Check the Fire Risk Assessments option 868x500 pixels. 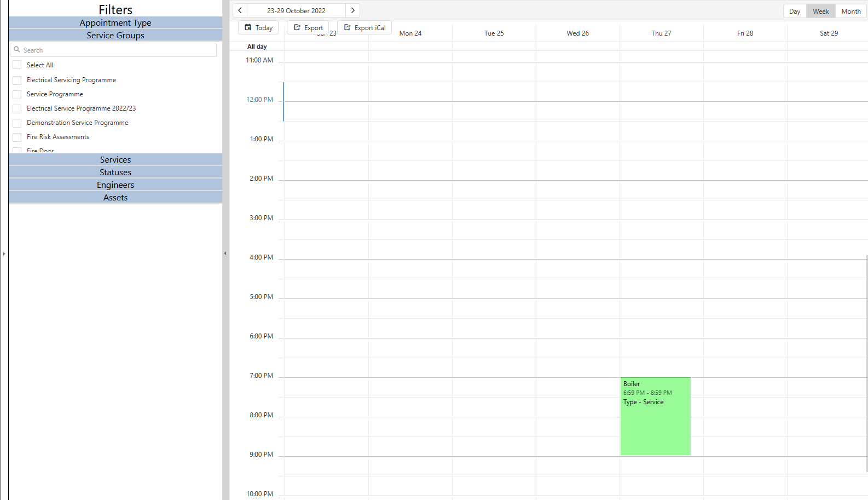tap(17, 137)
